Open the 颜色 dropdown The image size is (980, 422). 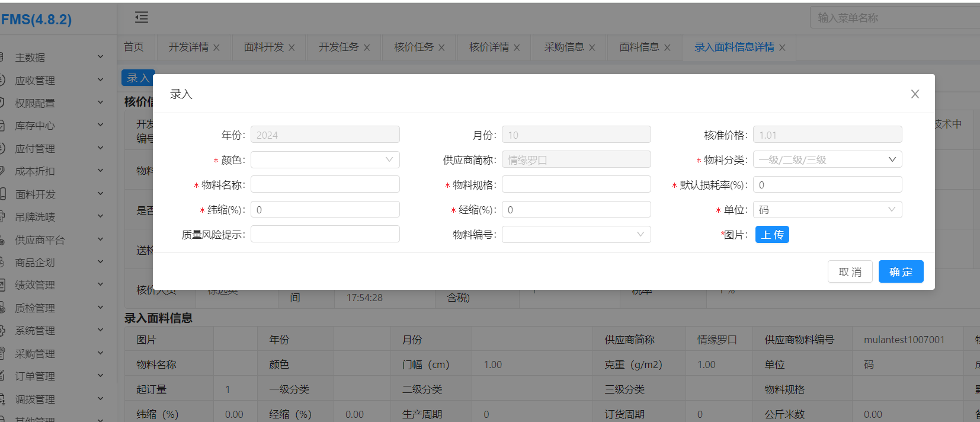(x=325, y=160)
